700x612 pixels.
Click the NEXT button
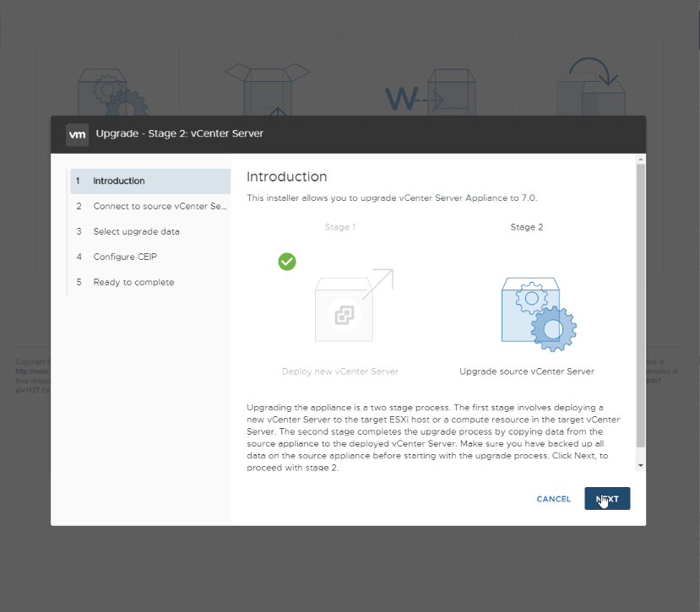607,498
